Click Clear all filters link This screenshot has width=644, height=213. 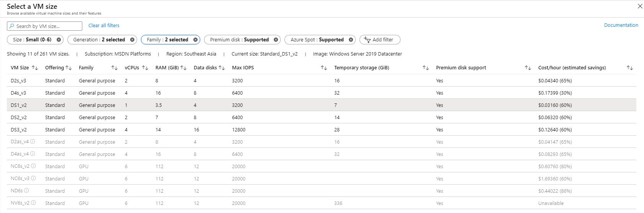(x=104, y=26)
